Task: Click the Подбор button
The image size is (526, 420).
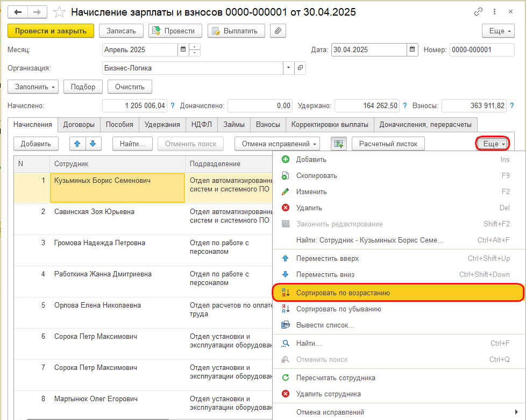Action: coord(83,87)
